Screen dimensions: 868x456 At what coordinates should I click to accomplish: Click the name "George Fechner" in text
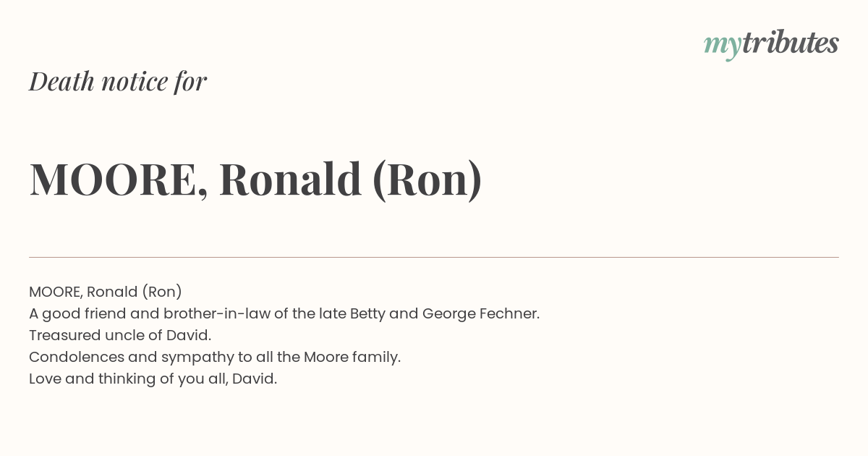tap(481, 313)
